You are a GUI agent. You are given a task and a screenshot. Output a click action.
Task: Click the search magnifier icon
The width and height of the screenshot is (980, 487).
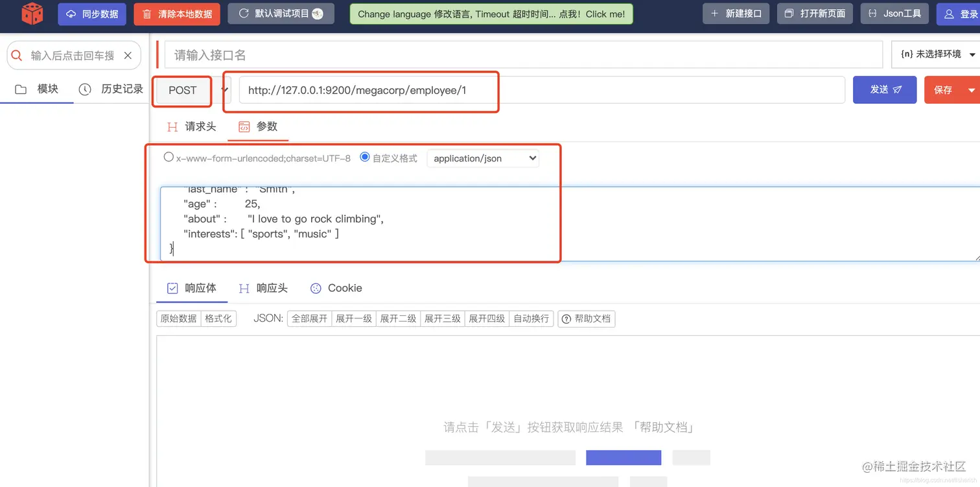point(17,56)
